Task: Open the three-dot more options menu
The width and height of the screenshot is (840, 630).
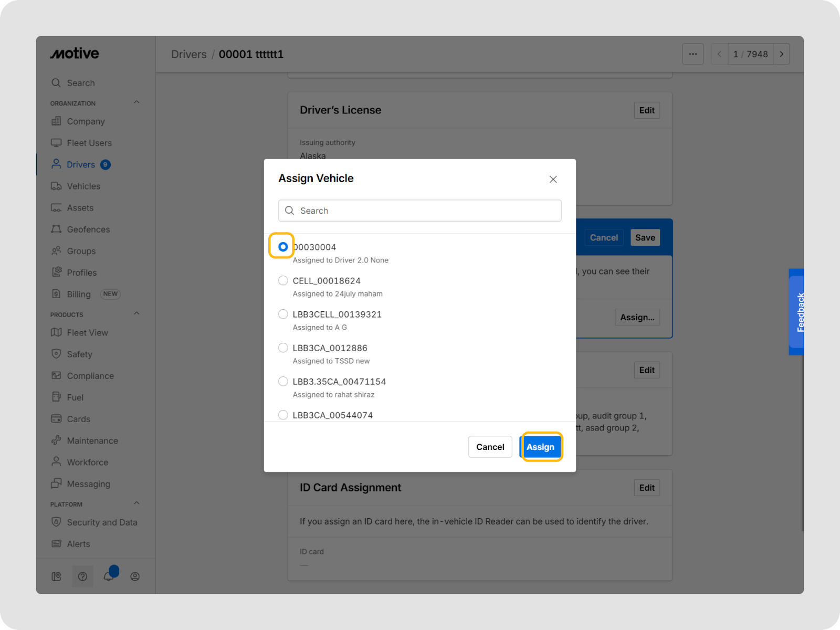Action: click(692, 54)
